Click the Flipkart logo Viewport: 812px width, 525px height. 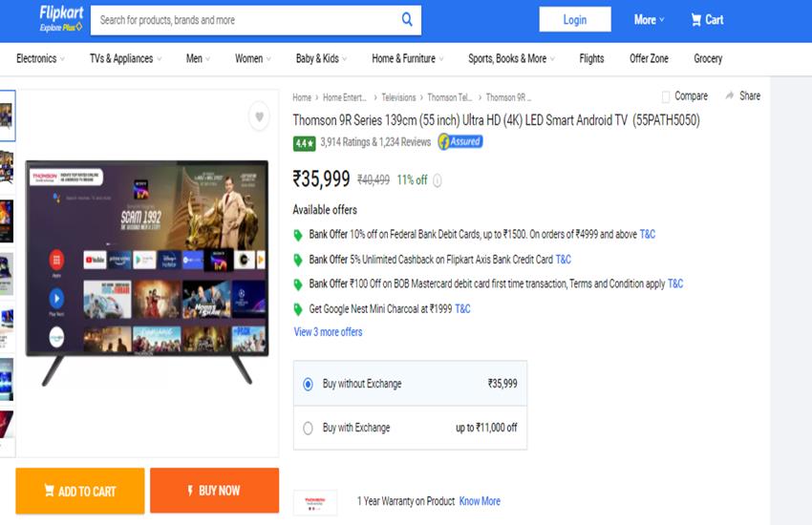tap(61, 13)
